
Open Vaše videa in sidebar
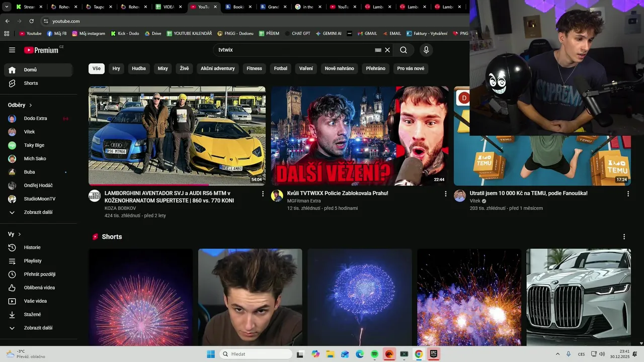pyautogui.click(x=38, y=301)
